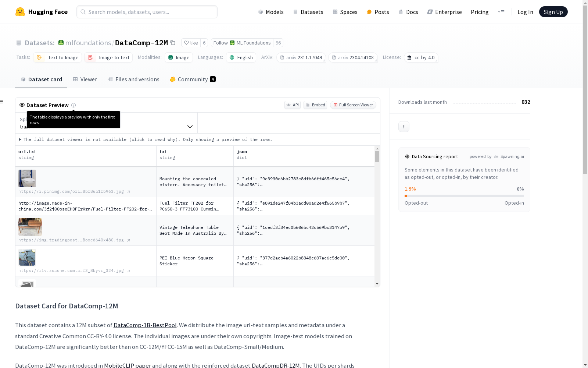This screenshot has height=368, width=588.
Task: Open external link for the heron sticker image
Action: [129, 271]
